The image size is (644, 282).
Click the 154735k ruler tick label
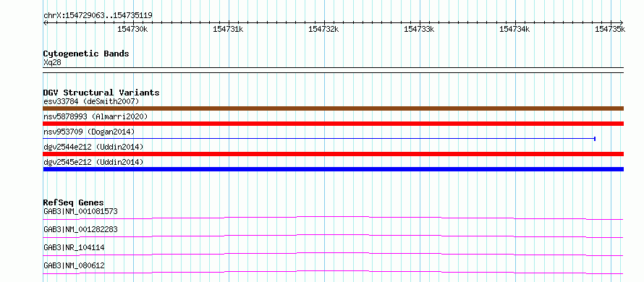(x=610, y=29)
